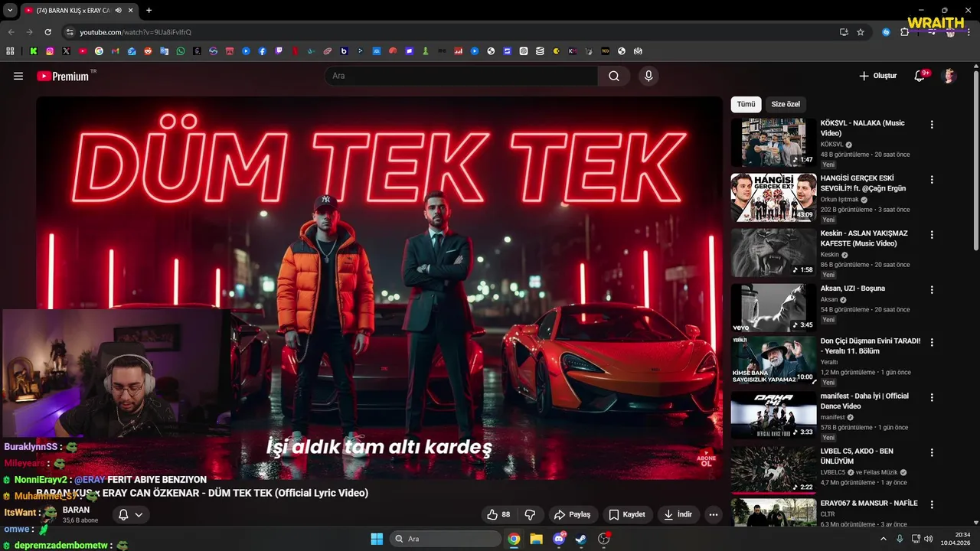The image size is (980, 551).
Task: Select the Size özel filter chip
Action: click(786, 104)
